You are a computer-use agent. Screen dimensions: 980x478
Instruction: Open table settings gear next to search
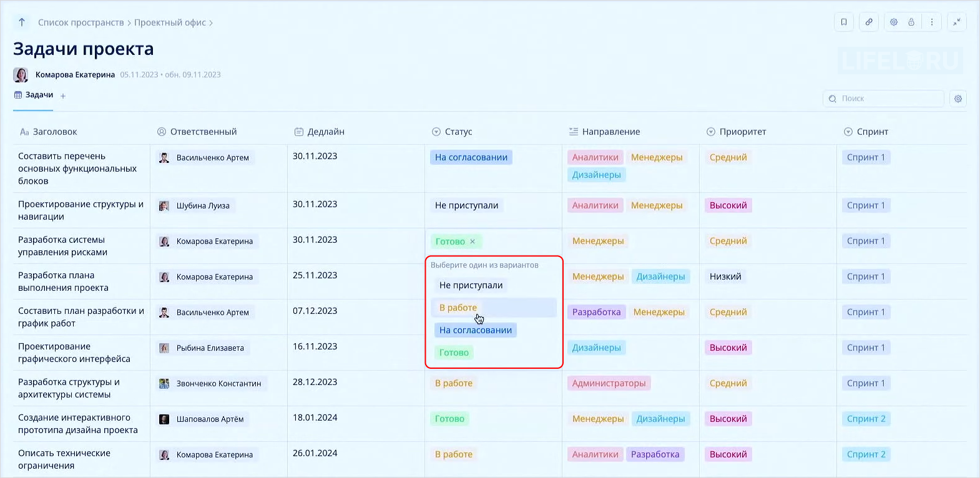958,99
